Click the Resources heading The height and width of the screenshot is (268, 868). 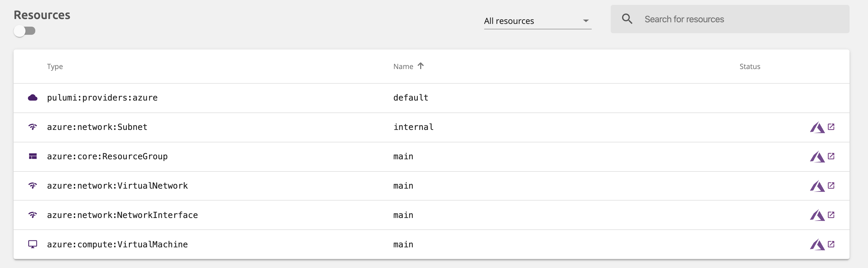pos(42,14)
